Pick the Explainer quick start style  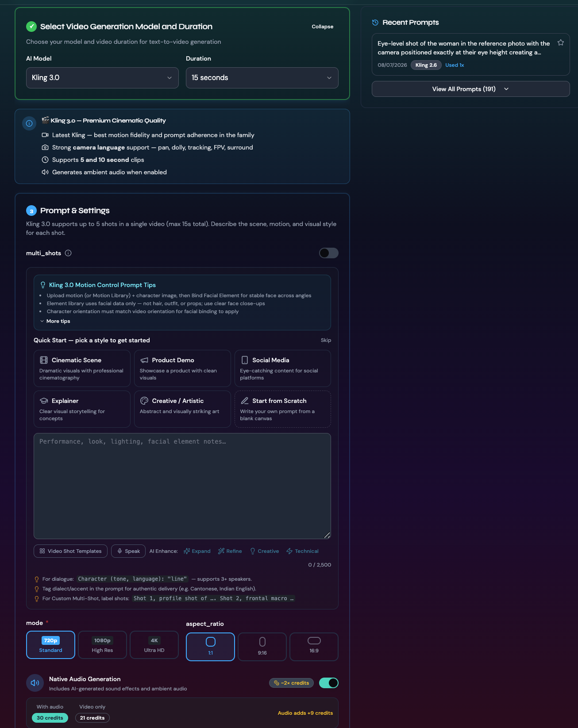tap(82, 409)
